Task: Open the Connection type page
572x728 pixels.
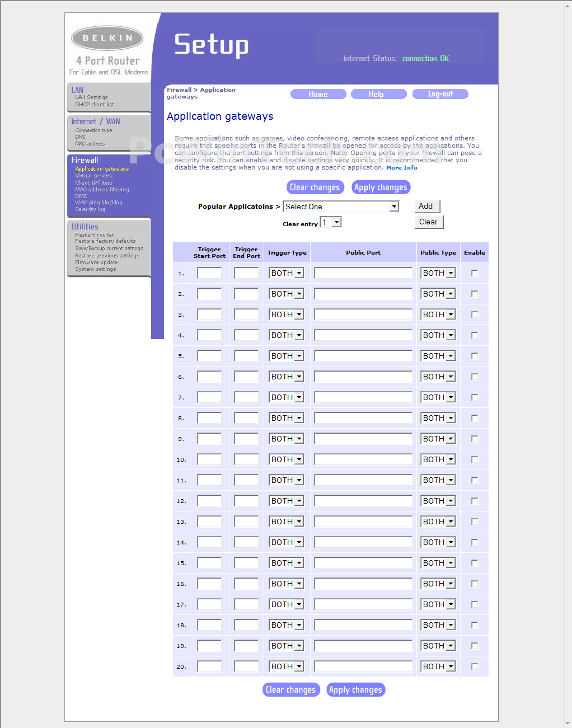Action: pyautogui.click(x=93, y=130)
